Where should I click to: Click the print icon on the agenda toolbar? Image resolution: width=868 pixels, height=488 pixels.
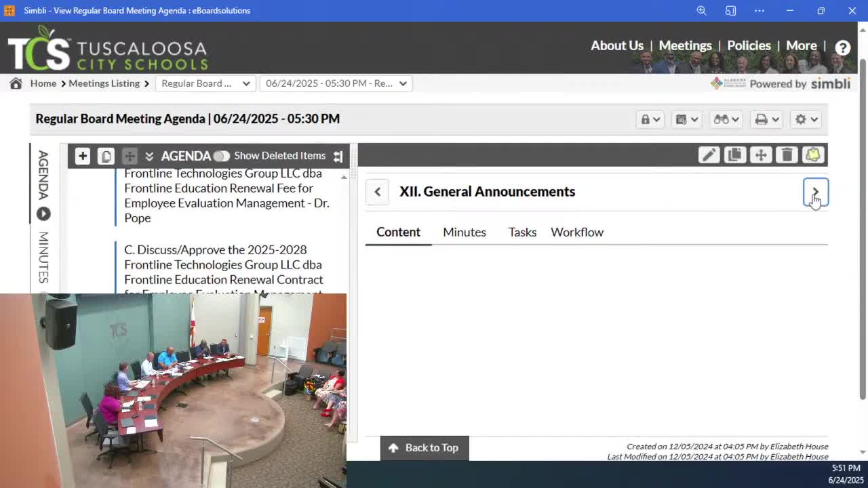(x=762, y=119)
